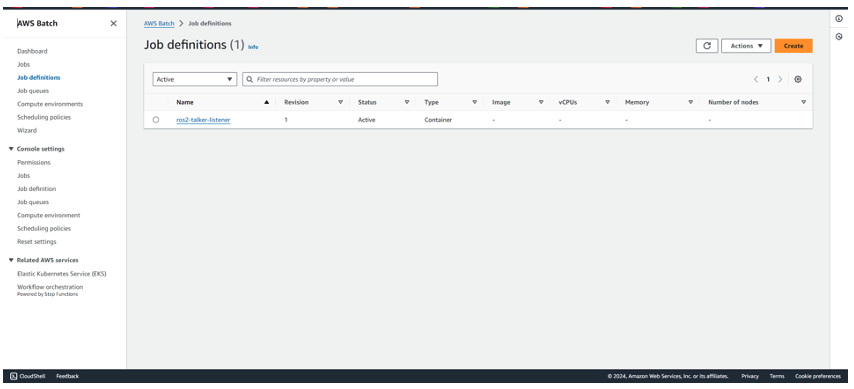The image size is (854, 389).
Task: Open Job queues under Console settings
Action: tap(33, 202)
